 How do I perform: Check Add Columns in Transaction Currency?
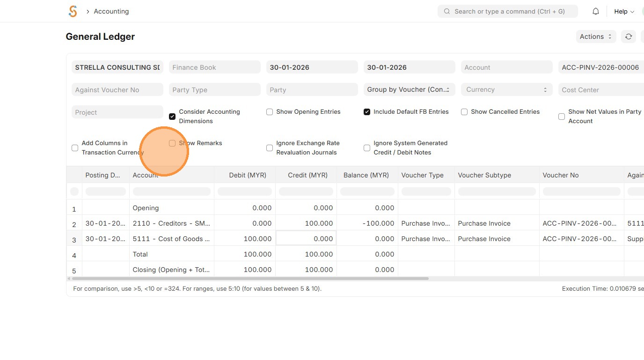75,148
